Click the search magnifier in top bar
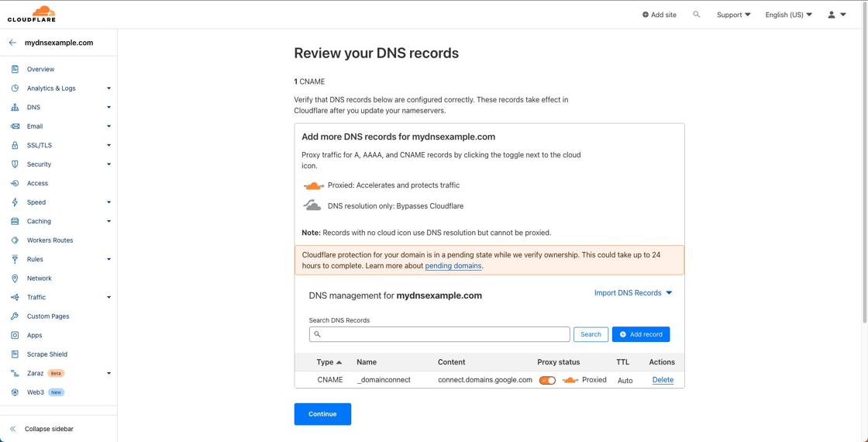Image resolution: width=868 pixels, height=442 pixels. 697,15
